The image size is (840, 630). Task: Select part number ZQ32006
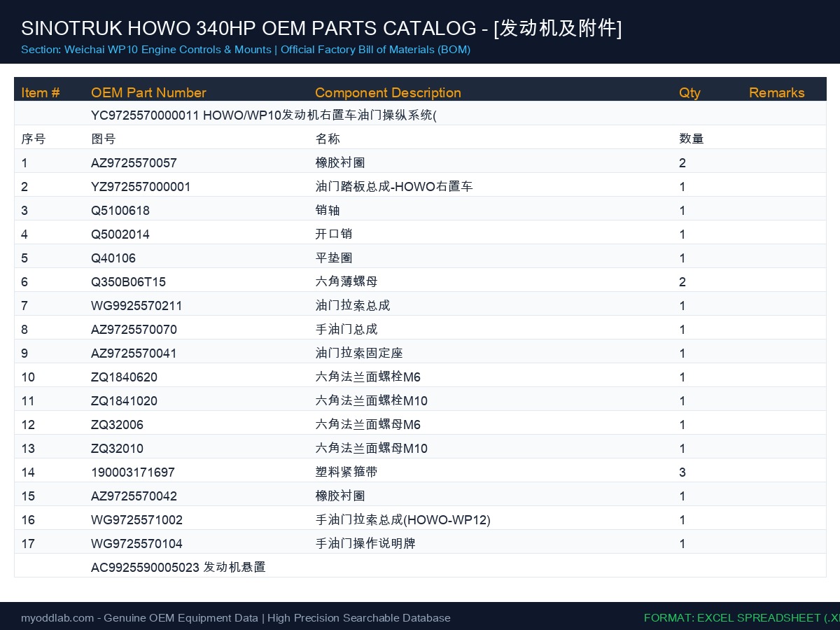[117, 425]
